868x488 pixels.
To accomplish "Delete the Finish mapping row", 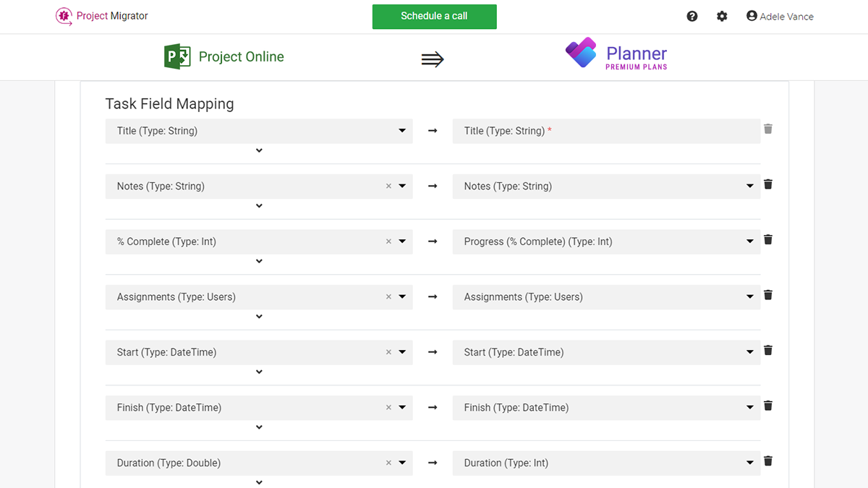I will [x=768, y=406].
